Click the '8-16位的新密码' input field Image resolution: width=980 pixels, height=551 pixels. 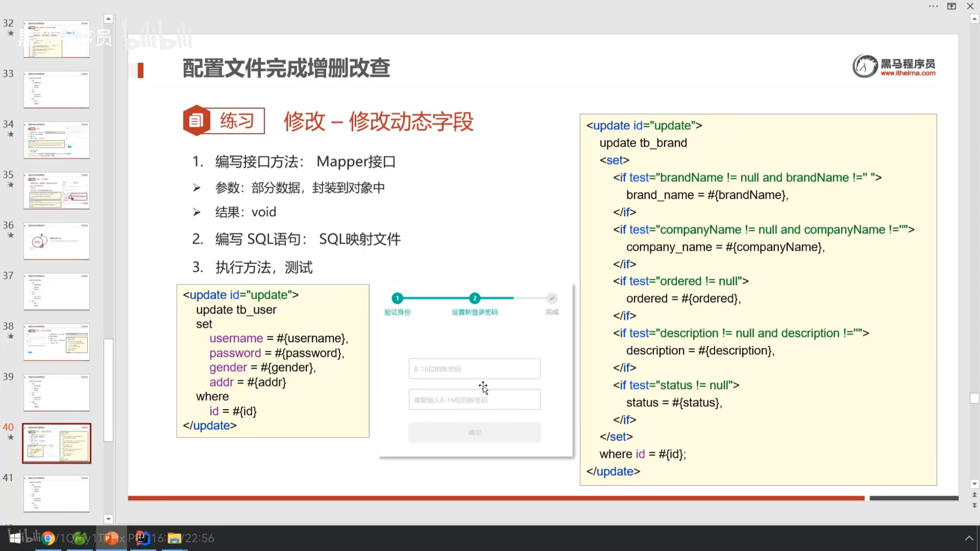474,369
